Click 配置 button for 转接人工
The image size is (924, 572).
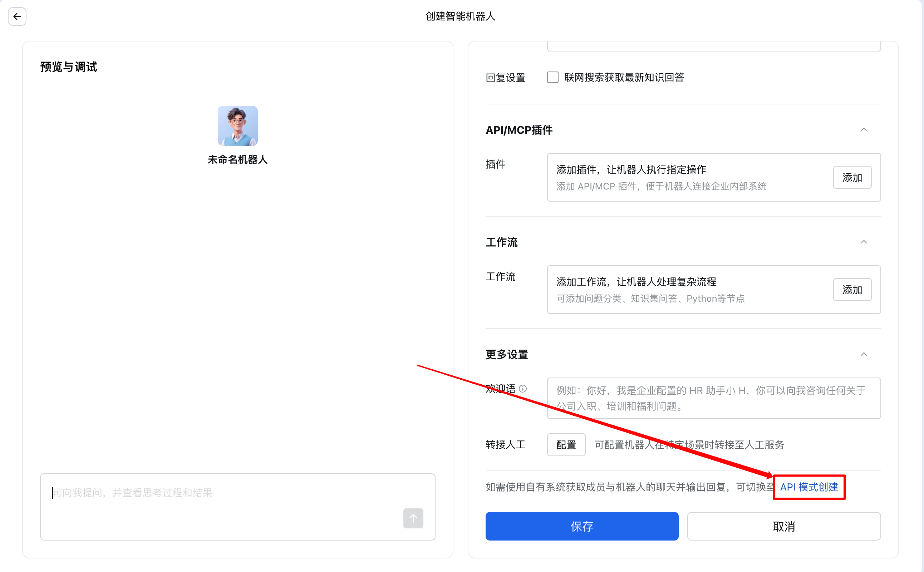(566, 444)
